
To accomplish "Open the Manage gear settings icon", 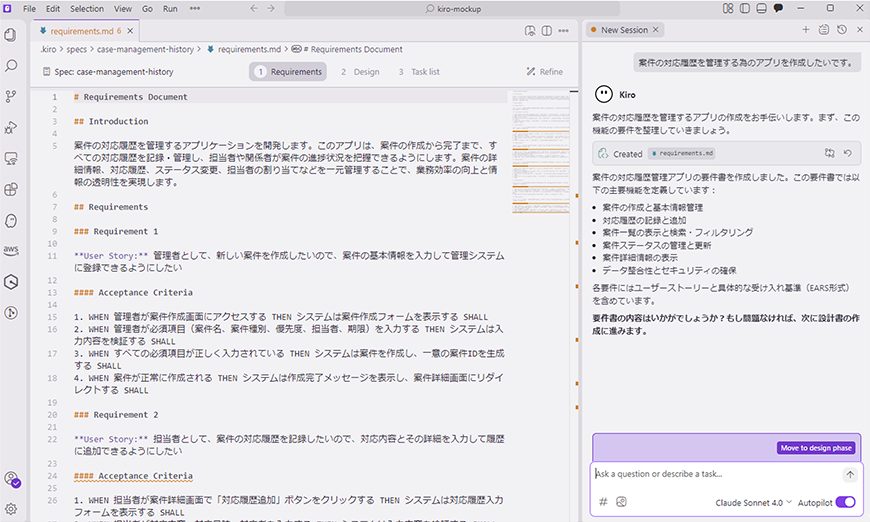I will pos(11,509).
